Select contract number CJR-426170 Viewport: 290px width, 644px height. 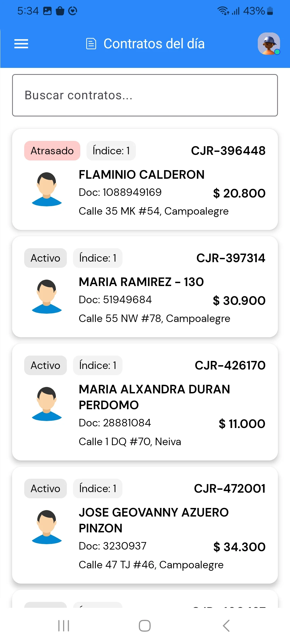point(230,365)
